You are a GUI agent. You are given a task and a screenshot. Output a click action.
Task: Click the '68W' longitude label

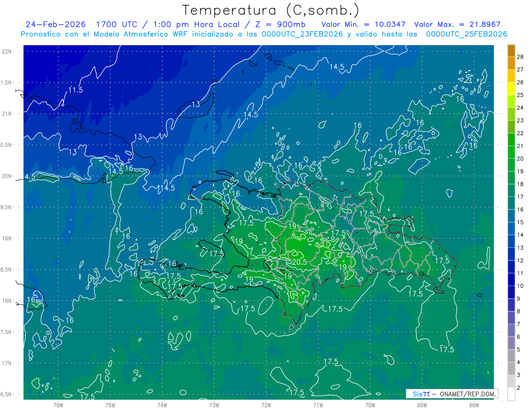pos(474,405)
